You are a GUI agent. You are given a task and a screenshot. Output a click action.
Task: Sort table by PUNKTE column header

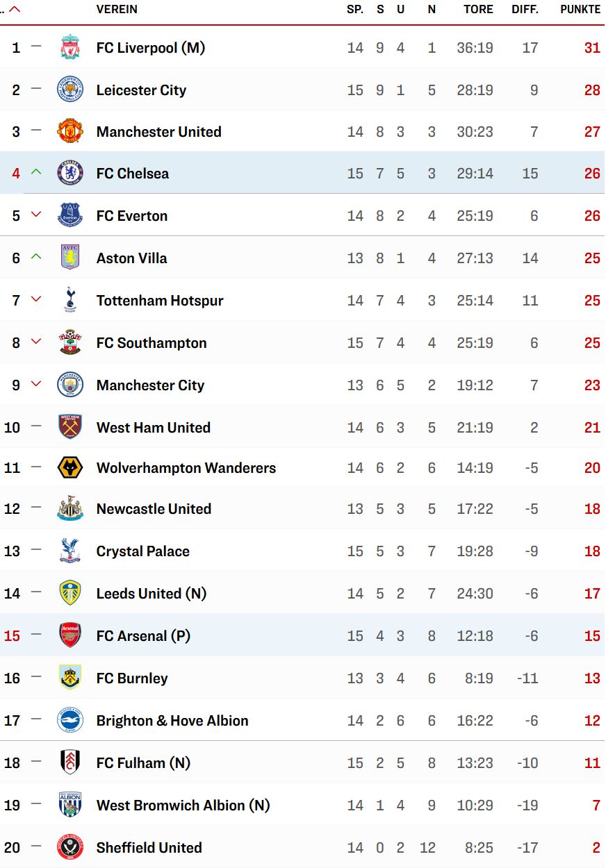point(580,10)
